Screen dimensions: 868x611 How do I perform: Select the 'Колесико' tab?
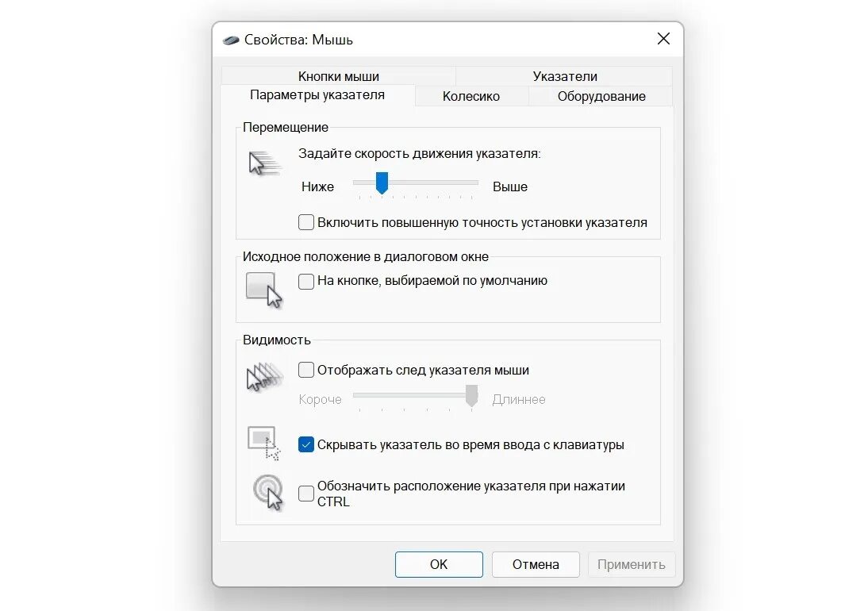click(471, 96)
